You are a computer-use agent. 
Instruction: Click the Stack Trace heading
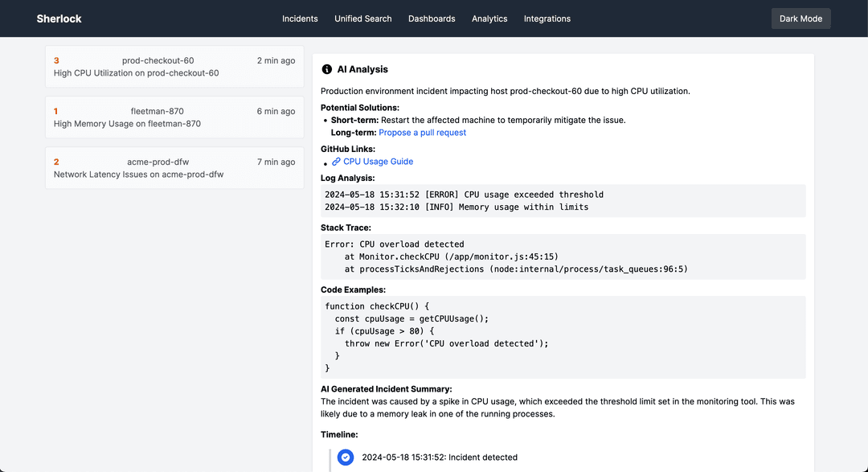pyautogui.click(x=346, y=228)
